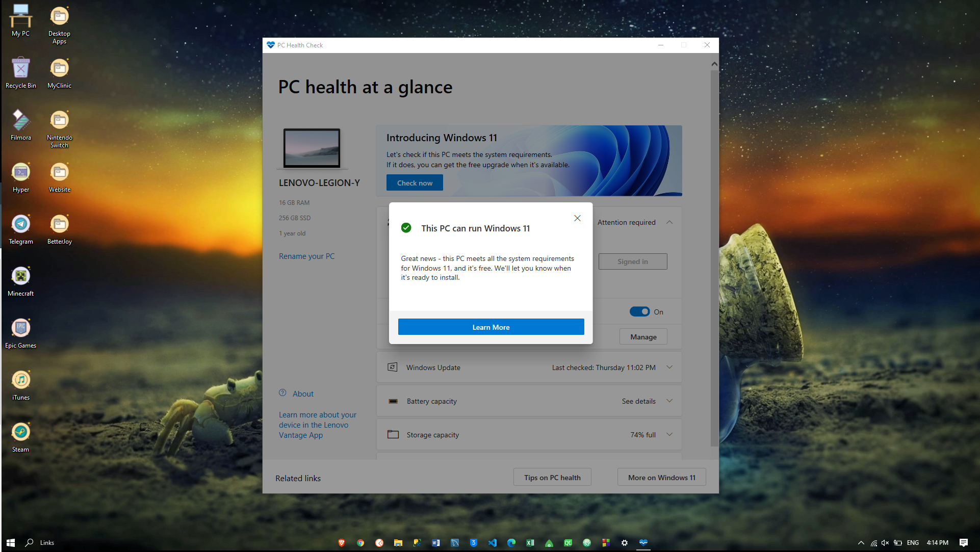Select the Nintendo Switch folder icon
The image size is (980, 552).
pos(60,128)
